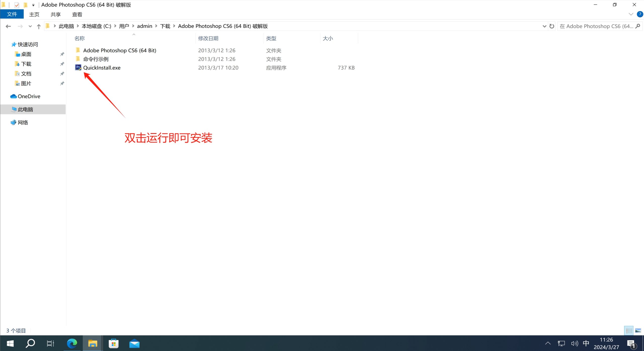Screen dimensions: 644x351
Task: Select OneDrive in navigation pane
Action: (x=29, y=96)
